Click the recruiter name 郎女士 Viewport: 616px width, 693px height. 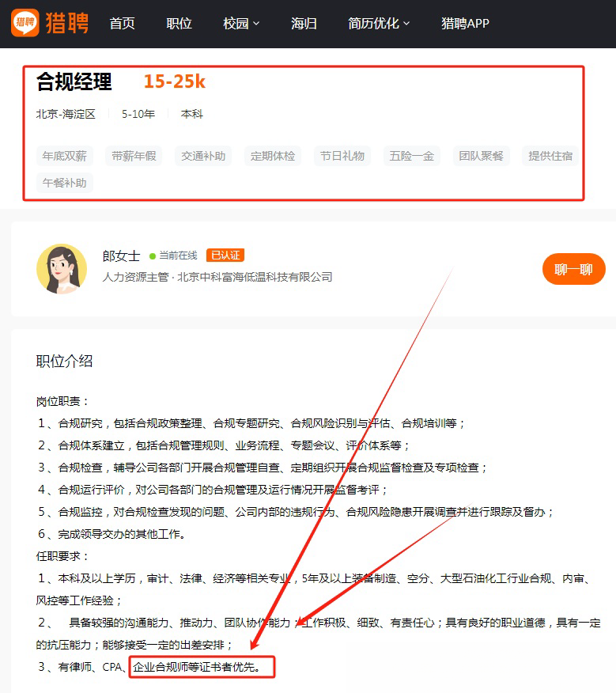click(x=121, y=256)
